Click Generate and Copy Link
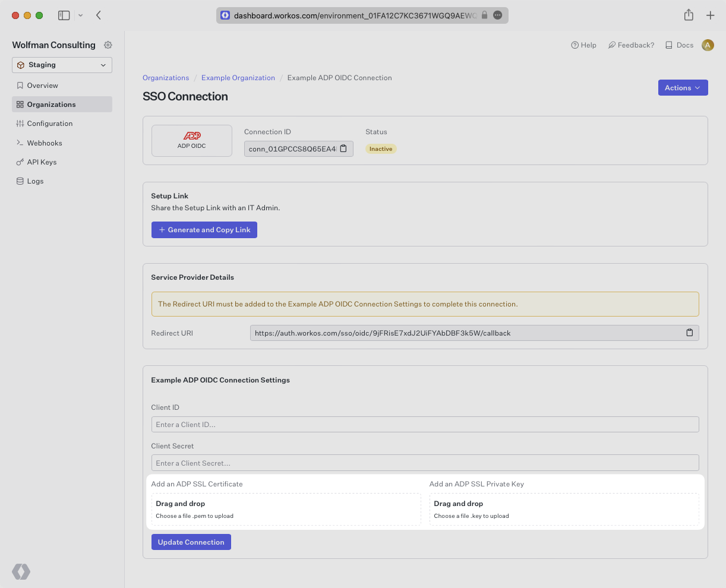 point(204,230)
